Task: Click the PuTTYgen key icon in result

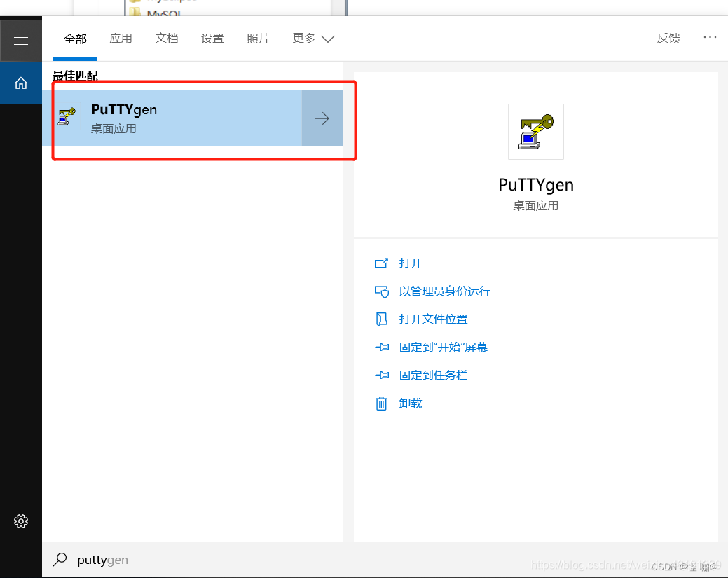Action: coord(67,116)
